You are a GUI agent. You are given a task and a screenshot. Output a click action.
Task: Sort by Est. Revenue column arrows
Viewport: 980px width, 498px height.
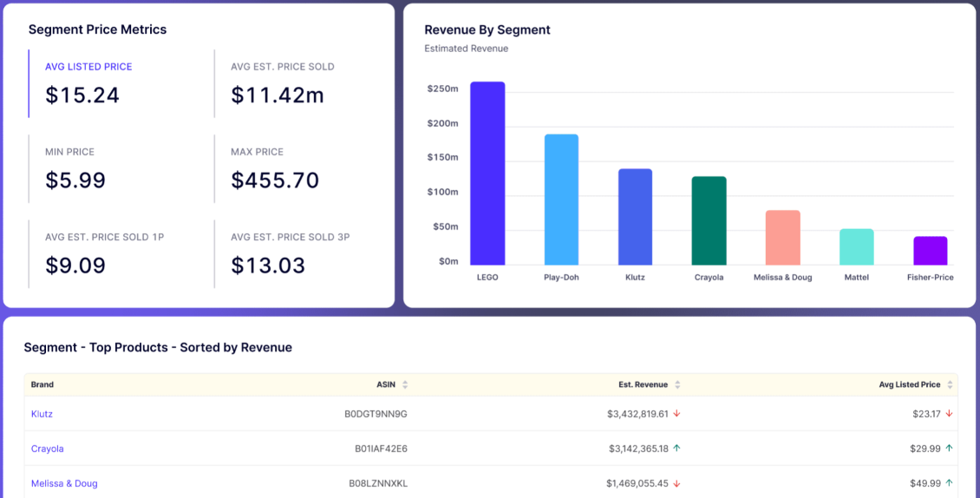(x=677, y=384)
